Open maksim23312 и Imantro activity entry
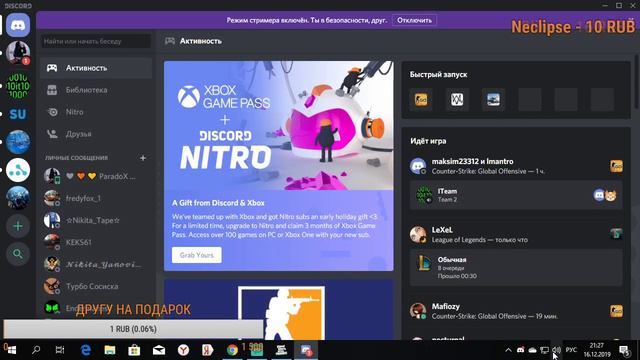640x360 pixels. point(516,166)
